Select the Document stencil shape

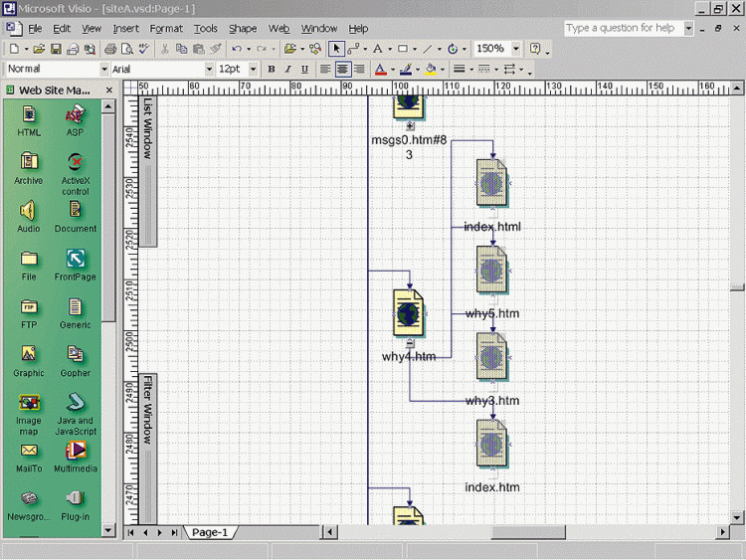pyautogui.click(x=76, y=217)
